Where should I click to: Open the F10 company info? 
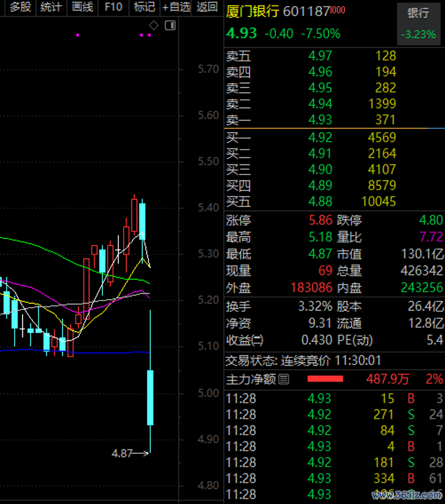(114, 7)
